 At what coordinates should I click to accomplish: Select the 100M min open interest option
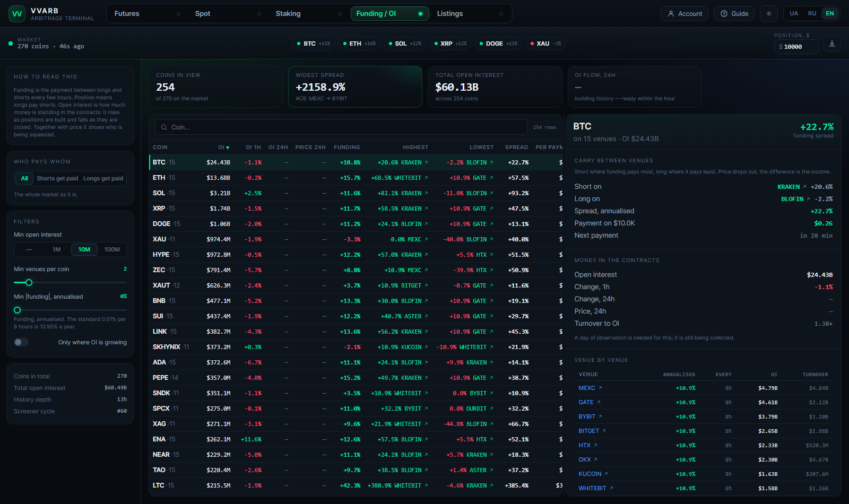tap(112, 249)
